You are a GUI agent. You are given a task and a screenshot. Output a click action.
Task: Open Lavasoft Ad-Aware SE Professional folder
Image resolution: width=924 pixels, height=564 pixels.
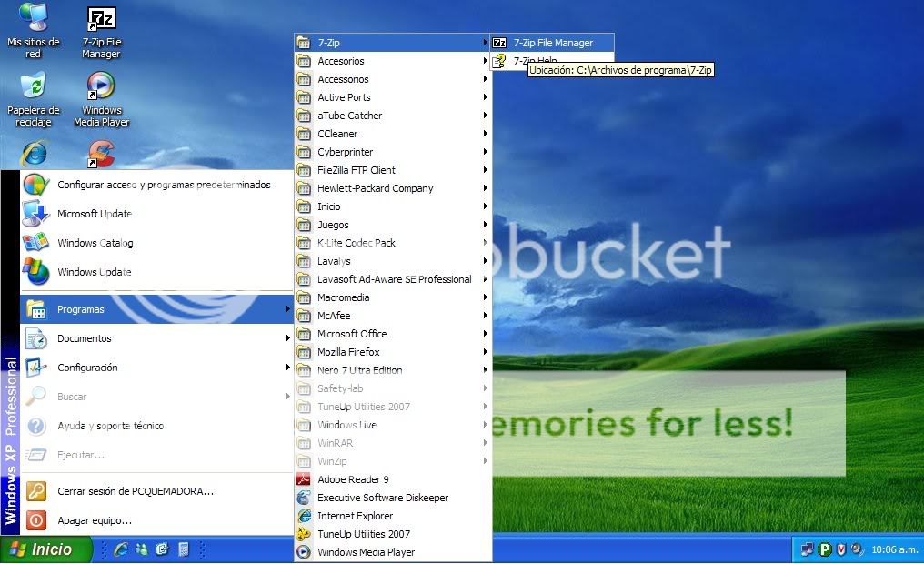[393, 279]
